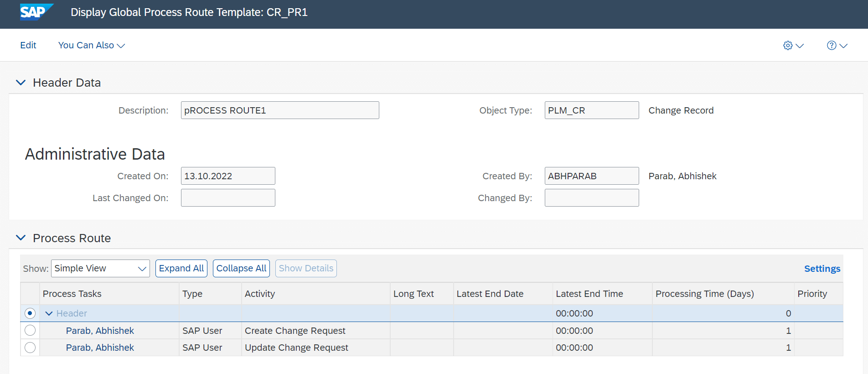Screen dimensions: 868x374
Task: Click the Priority column header
Action: (818, 294)
